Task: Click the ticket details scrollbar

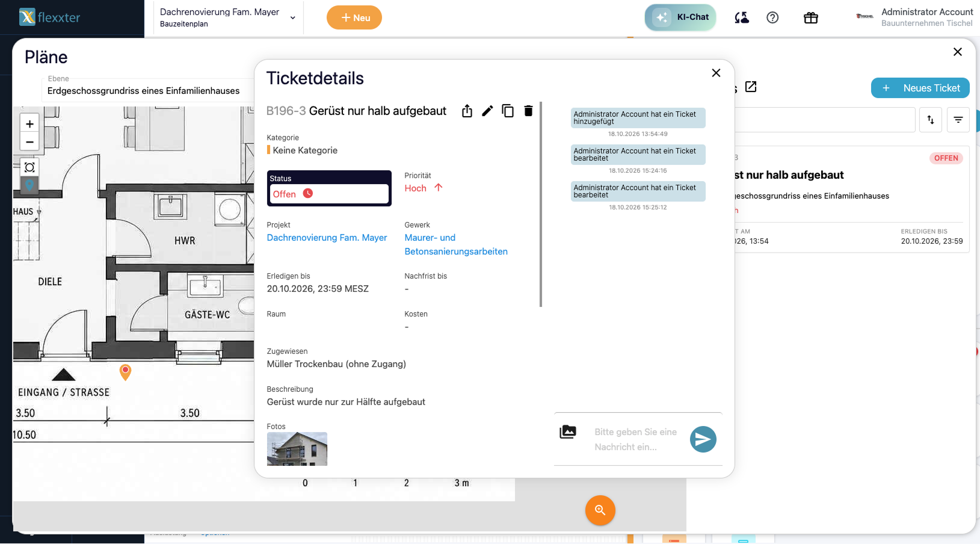Action: [541, 205]
